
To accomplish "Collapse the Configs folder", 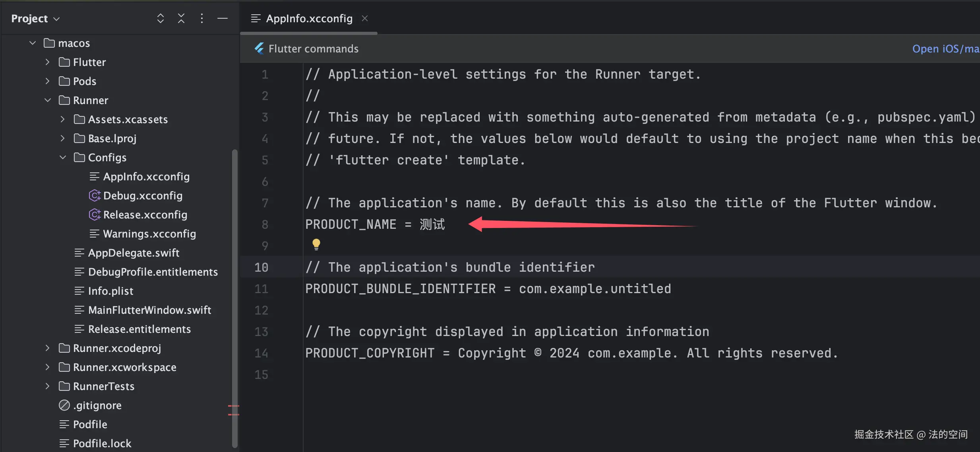I will [63, 157].
